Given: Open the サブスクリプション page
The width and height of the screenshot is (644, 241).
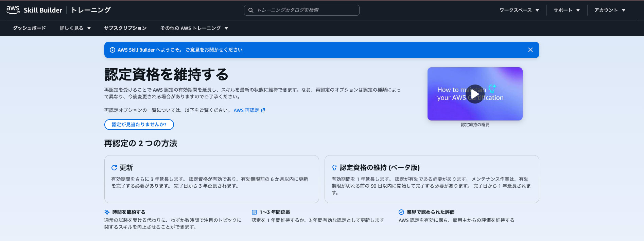Looking at the screenshot, I should click(125, 28).
